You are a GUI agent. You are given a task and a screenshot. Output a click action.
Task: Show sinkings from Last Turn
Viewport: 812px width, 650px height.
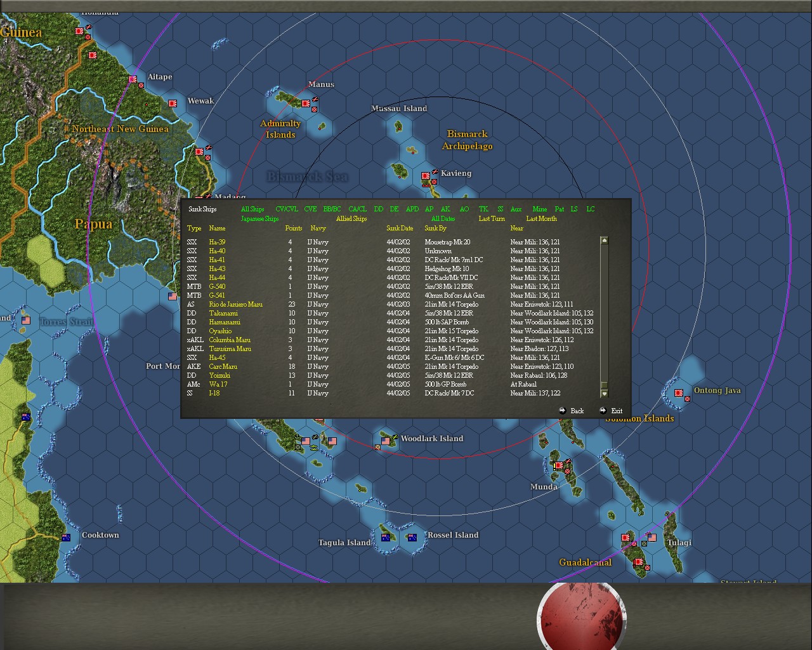[x=492, y=218]
